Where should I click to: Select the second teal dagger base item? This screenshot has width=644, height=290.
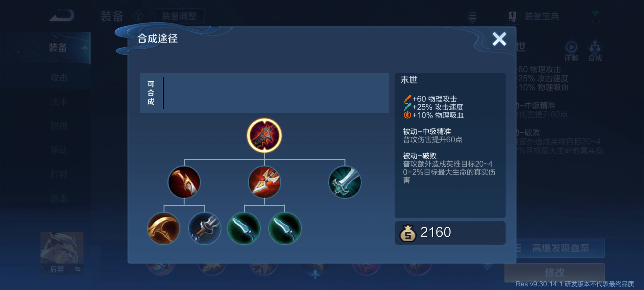pyautogui.click(x=285, y=228)
